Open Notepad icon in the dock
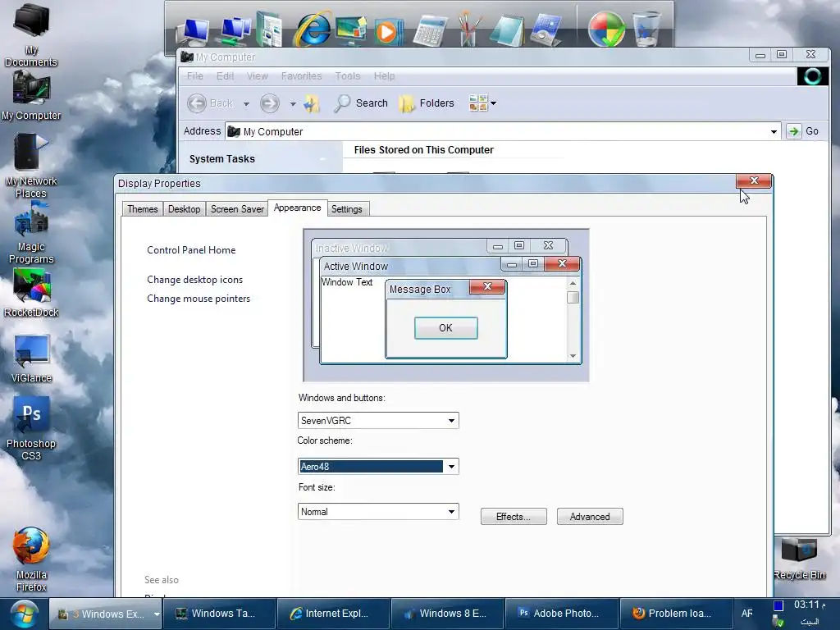 506,30
